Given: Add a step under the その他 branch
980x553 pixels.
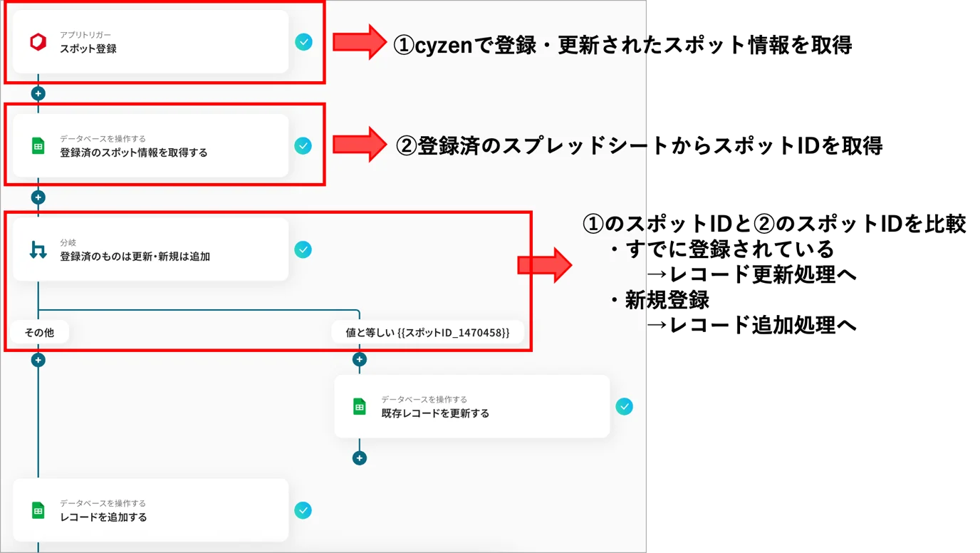Looking at the screenshot, I should click(38, 360).
